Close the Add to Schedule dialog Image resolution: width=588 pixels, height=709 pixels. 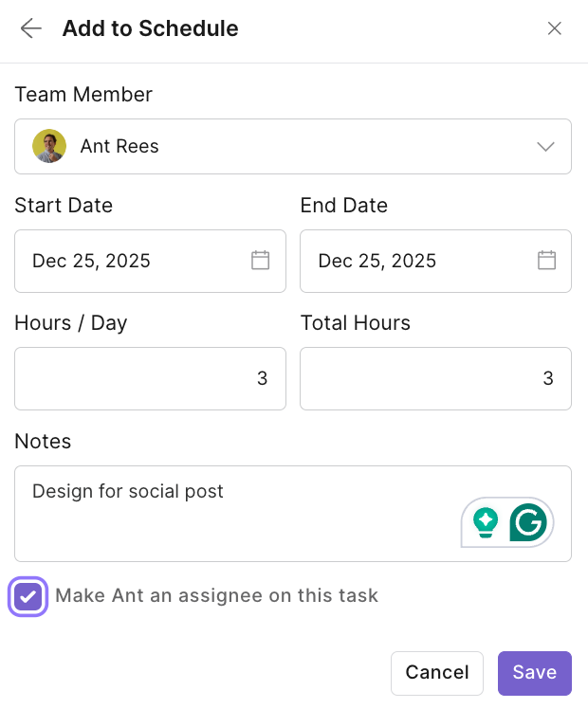(555, 28)
